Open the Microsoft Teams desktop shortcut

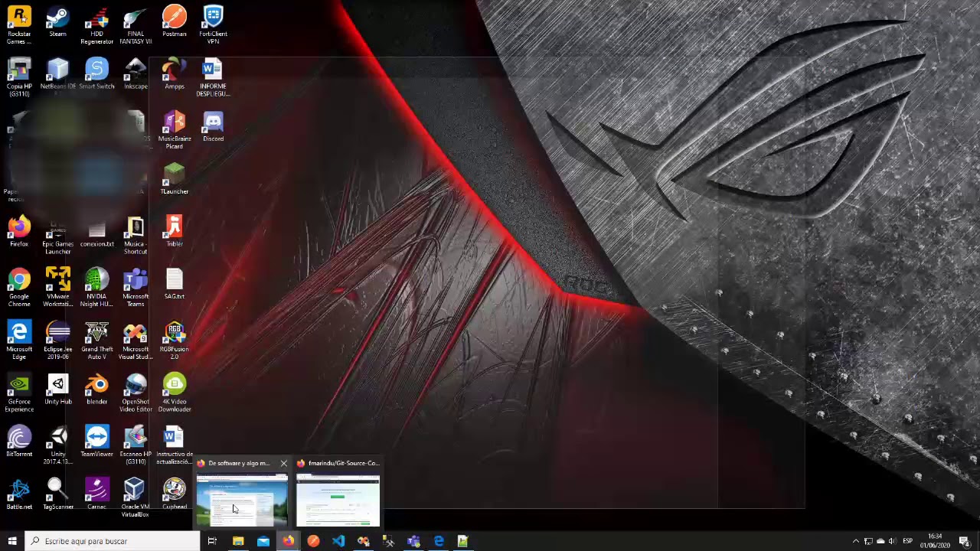136,287
